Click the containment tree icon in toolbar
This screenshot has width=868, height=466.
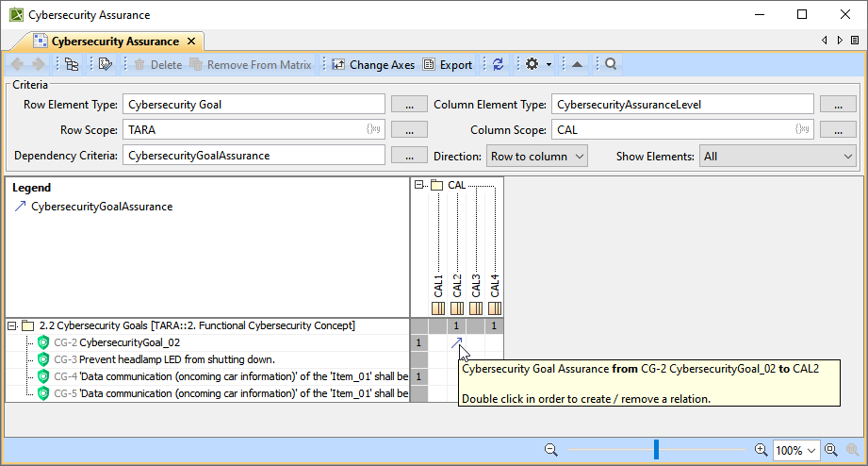[x=72, y=65]
